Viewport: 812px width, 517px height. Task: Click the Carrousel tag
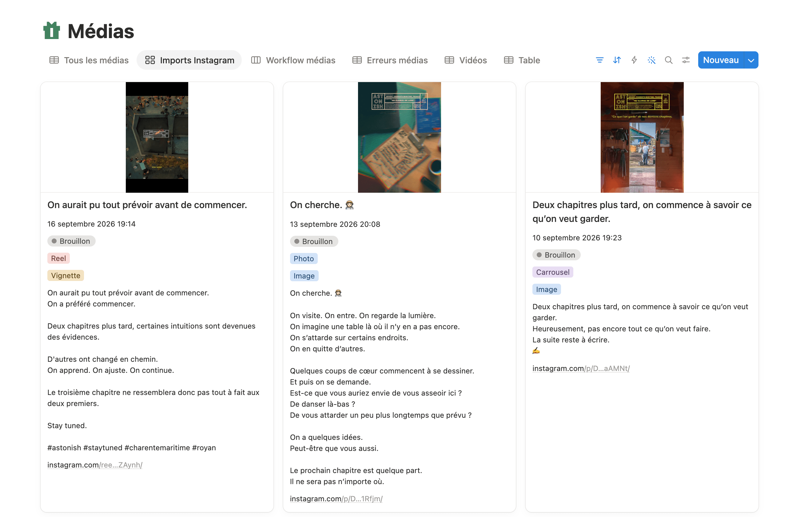click(x=553, y=272)
